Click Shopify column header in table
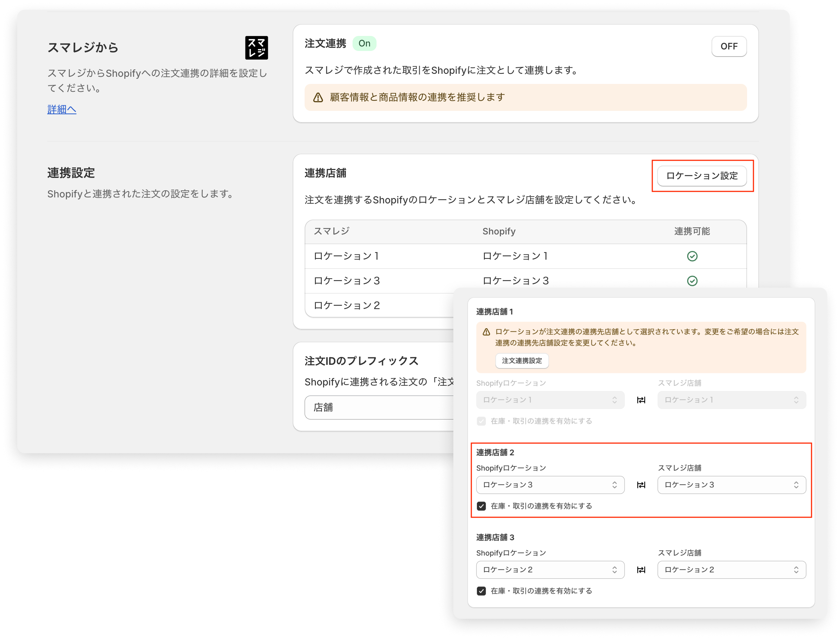 point(499,231)
